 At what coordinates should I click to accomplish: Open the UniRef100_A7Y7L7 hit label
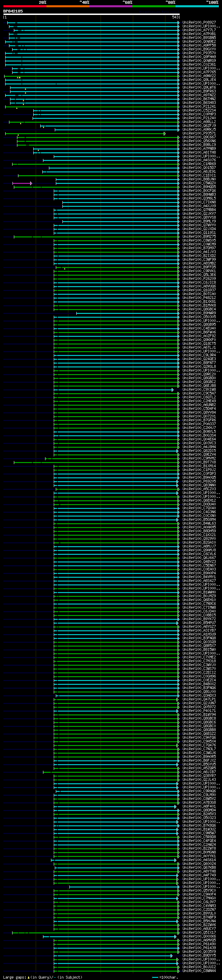tap(199, 30)
